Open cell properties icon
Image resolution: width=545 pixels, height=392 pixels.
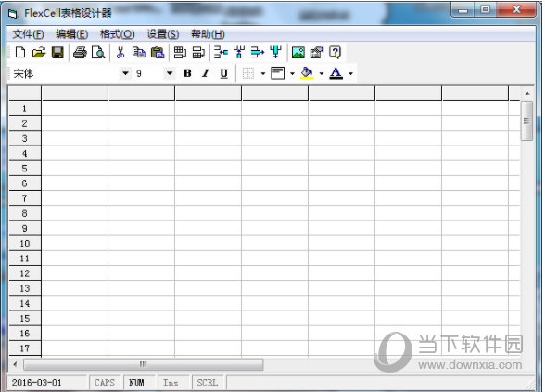[x=317, y=53]
